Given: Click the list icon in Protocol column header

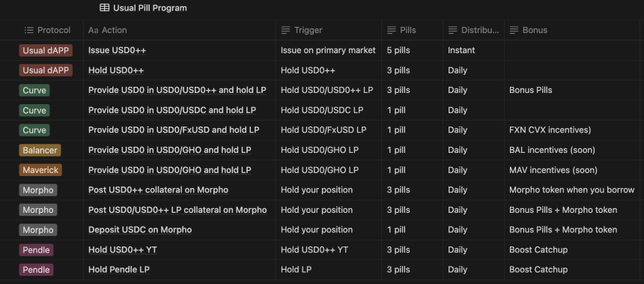Looking at the screenshot, I should 28,30.
